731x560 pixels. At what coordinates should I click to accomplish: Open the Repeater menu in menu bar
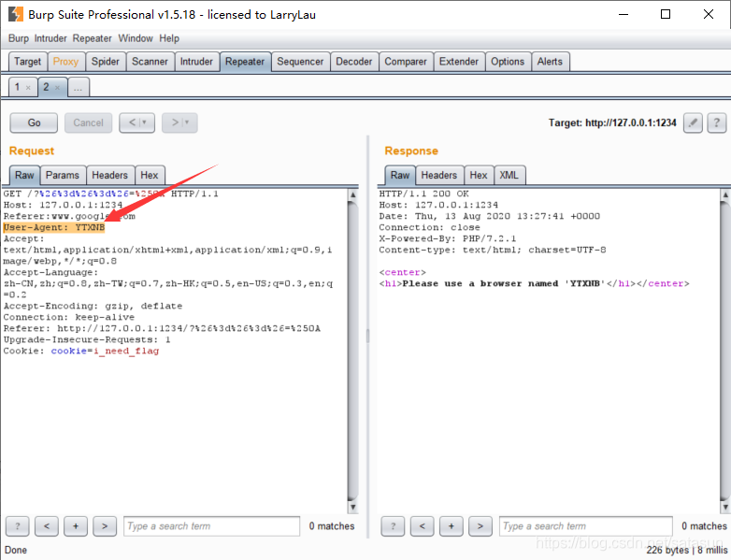tap(92, 38)
